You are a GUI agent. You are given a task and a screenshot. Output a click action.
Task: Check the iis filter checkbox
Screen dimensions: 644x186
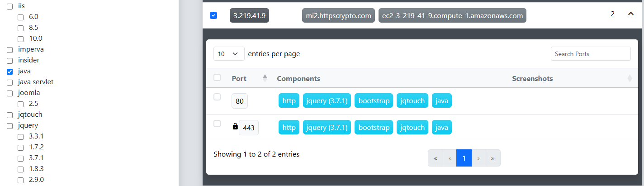tap(10, 6)
